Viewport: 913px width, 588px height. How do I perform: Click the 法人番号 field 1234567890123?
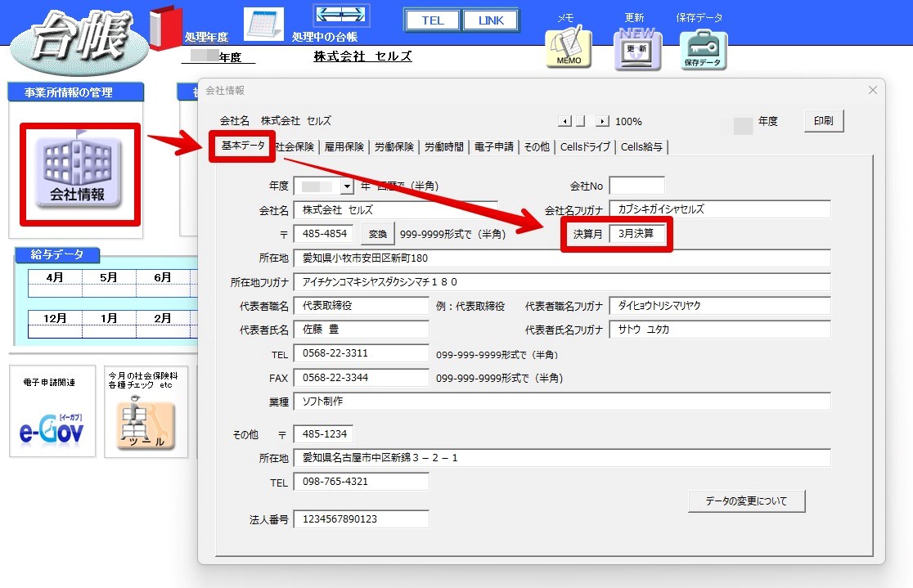coord(361,518)
